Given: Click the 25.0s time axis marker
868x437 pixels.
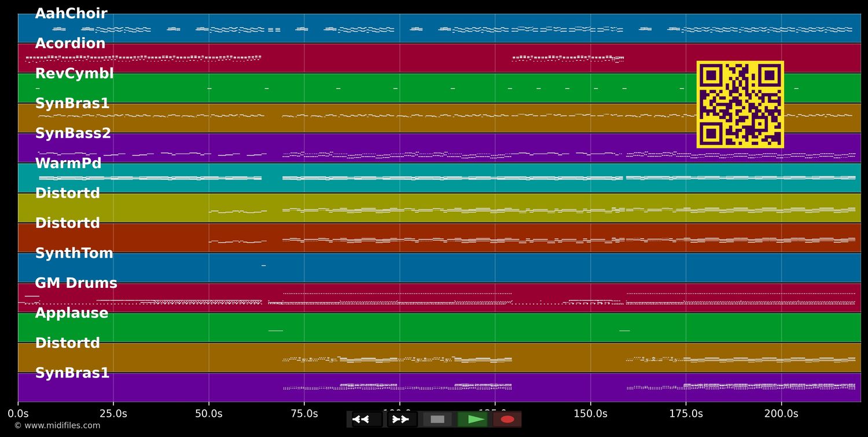Looking at the screenshot, I should coord(113,413).
